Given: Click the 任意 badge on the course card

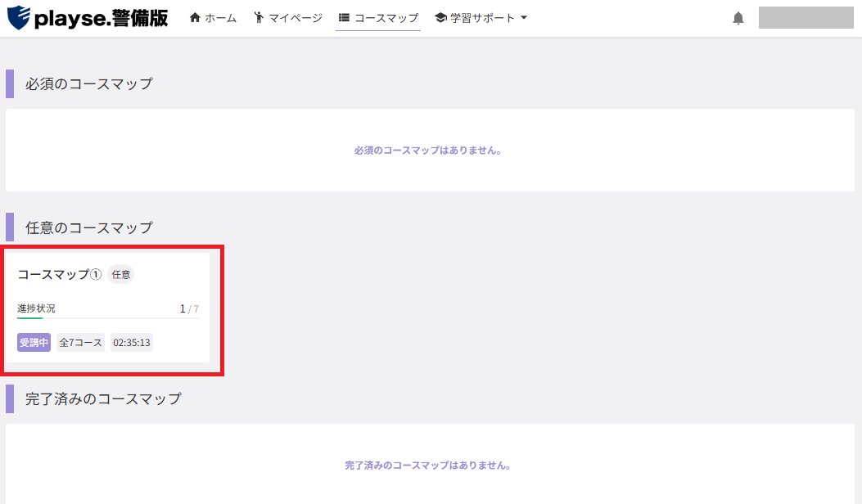Looking at the screenshot, I should pos(121,274).
